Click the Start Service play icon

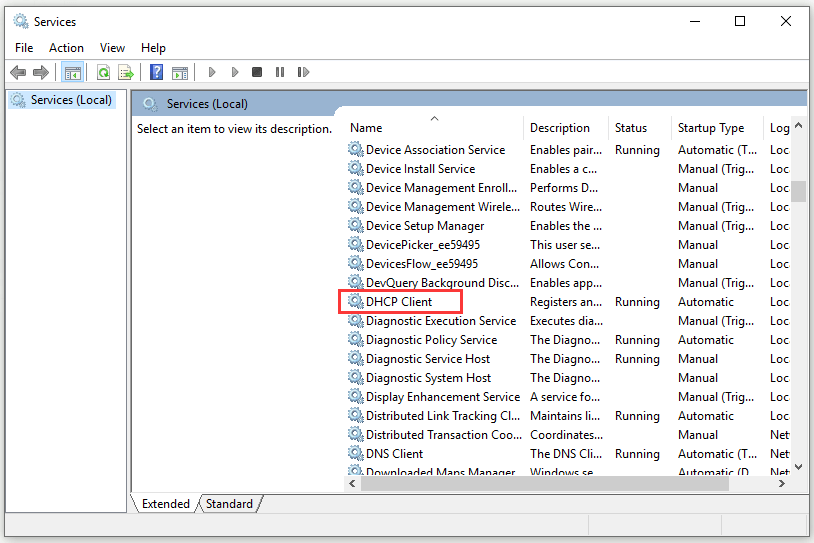tap(212, 72)
